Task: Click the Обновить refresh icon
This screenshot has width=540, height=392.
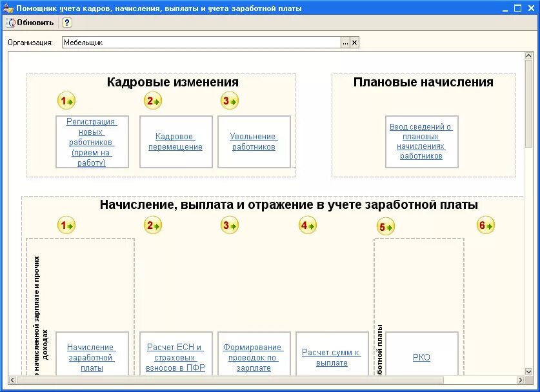Action: click(x=10, y=21)
